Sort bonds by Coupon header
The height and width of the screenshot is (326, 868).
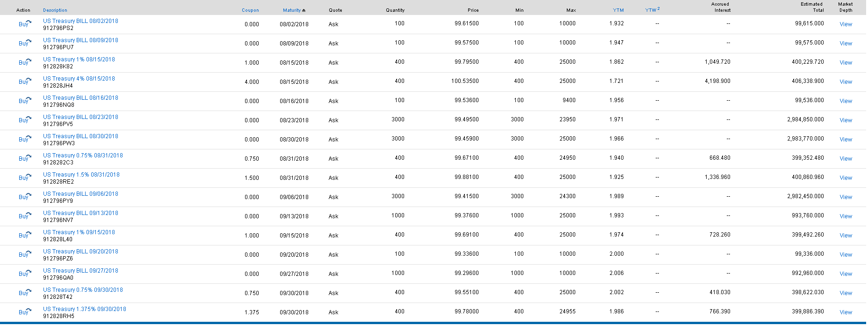[x=250, y=10]
